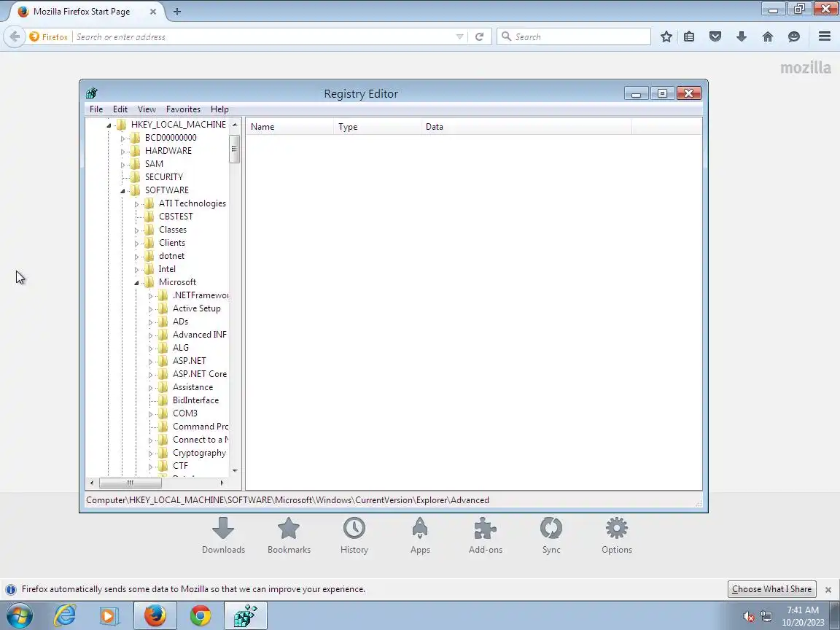The width and height of the screenshot is (840, 630).
Task: Click the HKEY_LOCAL_MACHINE folder icon
Action: (x=122, y=124)
